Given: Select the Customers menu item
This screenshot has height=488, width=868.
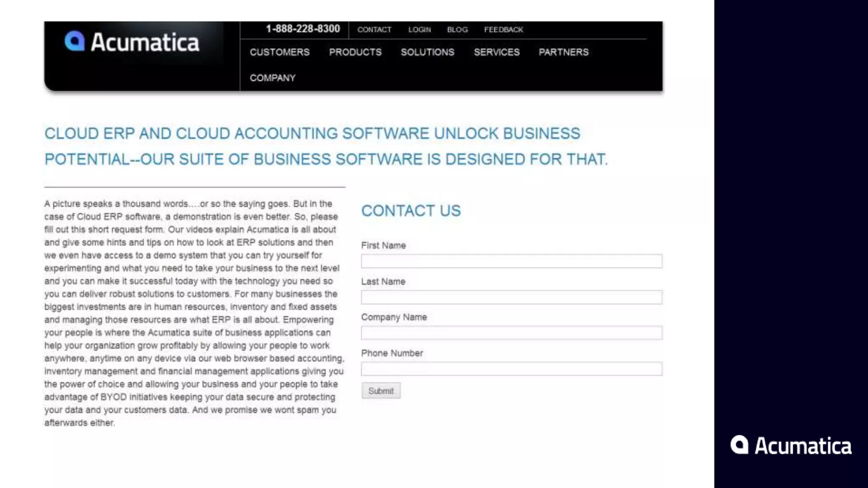Looking at the screenshot, I should [x=279, y=52].
